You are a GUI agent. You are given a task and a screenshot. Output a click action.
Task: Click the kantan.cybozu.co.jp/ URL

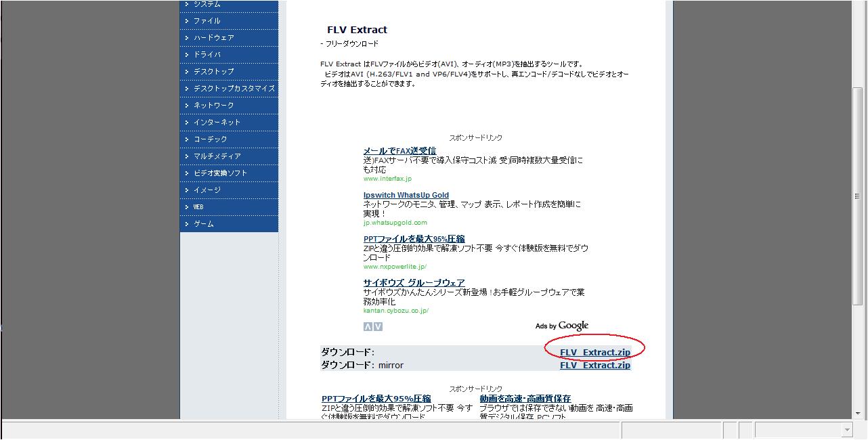click(396, 311)
